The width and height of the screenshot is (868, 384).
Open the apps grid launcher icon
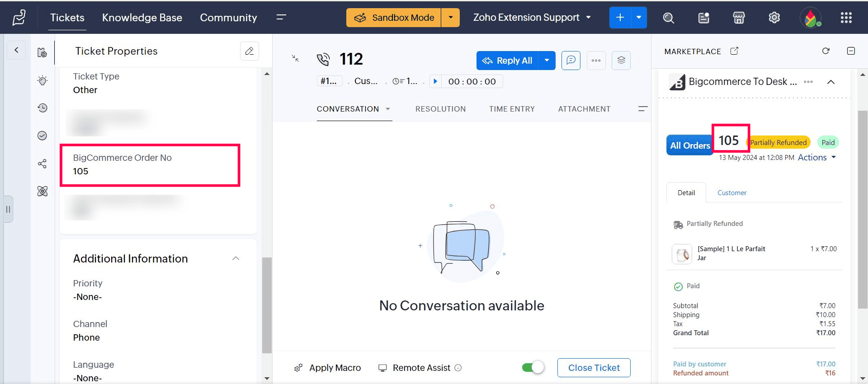click(x=846, y=18)
